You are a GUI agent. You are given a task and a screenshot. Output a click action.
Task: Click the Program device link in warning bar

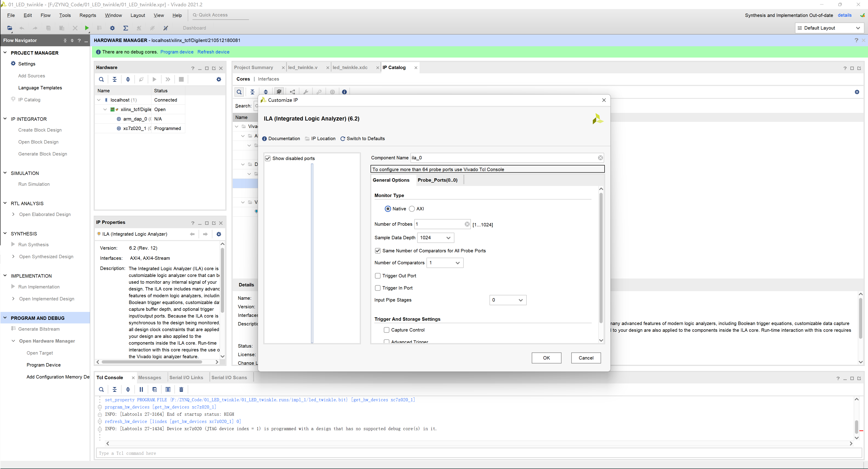(177, 51)
